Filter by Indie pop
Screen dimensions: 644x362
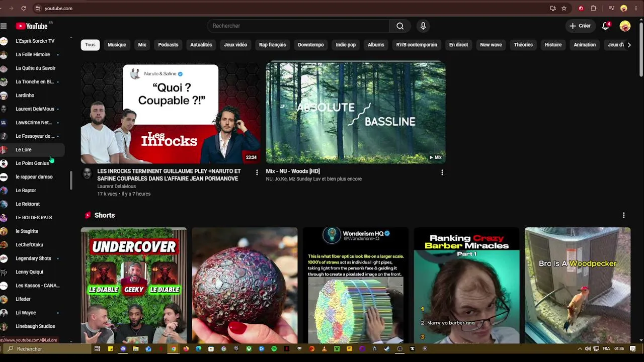346,45
